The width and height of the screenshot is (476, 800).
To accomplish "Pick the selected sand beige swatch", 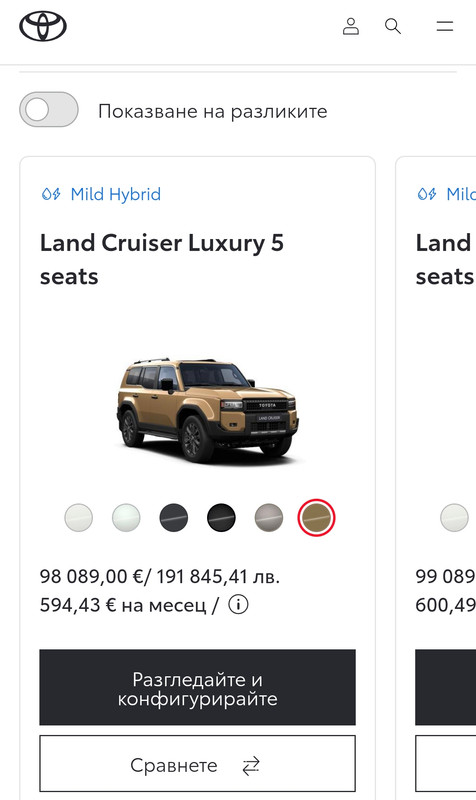I will pyautogui.click(x=316, y=517).
